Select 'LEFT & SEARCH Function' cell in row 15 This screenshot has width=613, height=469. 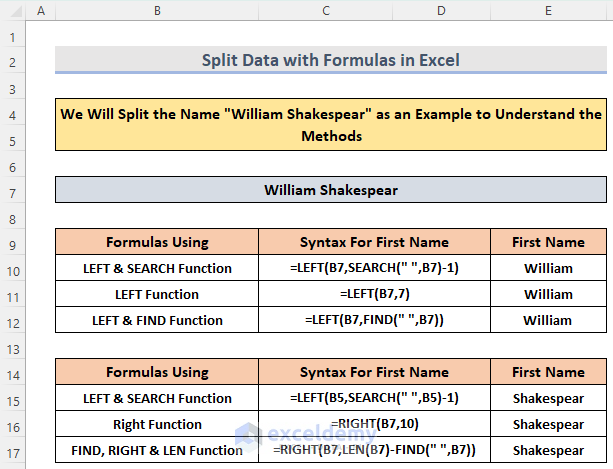(x=157, y=398)
